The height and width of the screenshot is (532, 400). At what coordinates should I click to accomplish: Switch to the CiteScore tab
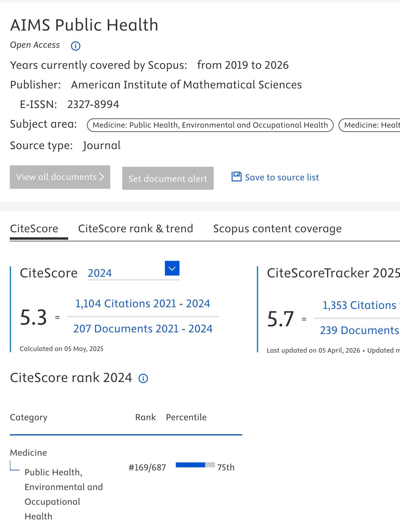(34, 228)
